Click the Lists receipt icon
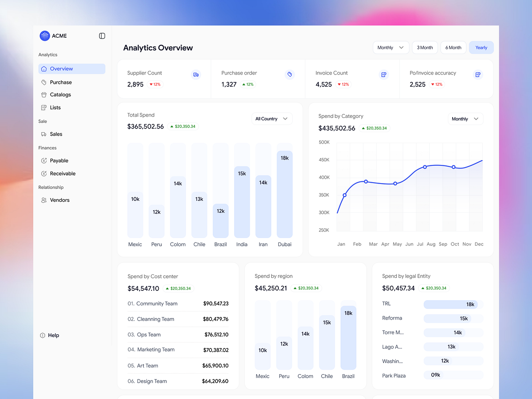532x399 pixels. tap(44, 107)
